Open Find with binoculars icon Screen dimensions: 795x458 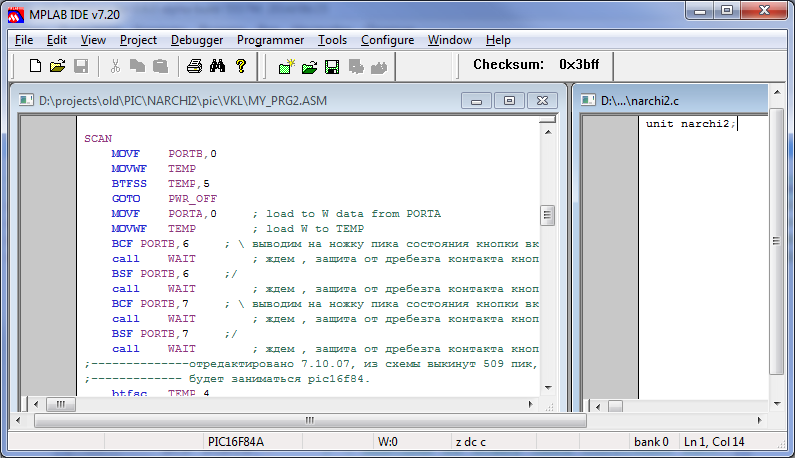click(x=218, y=66)
